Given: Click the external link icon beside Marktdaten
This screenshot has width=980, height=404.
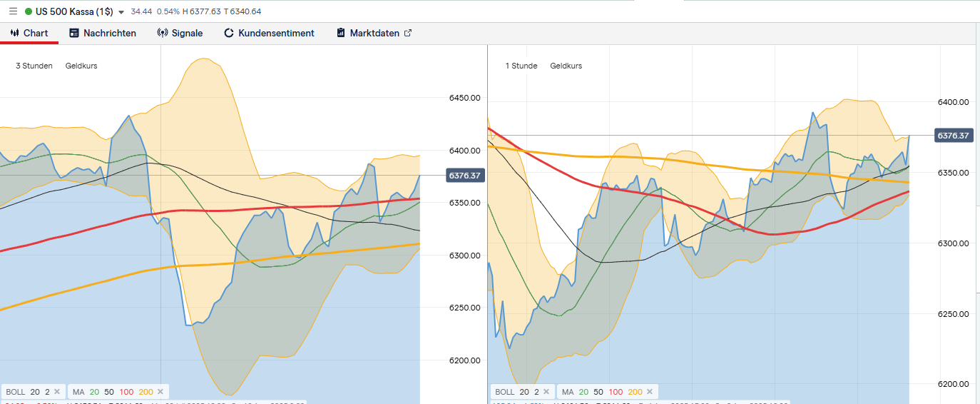Looking at the screenshot, I should click(408, 33).
